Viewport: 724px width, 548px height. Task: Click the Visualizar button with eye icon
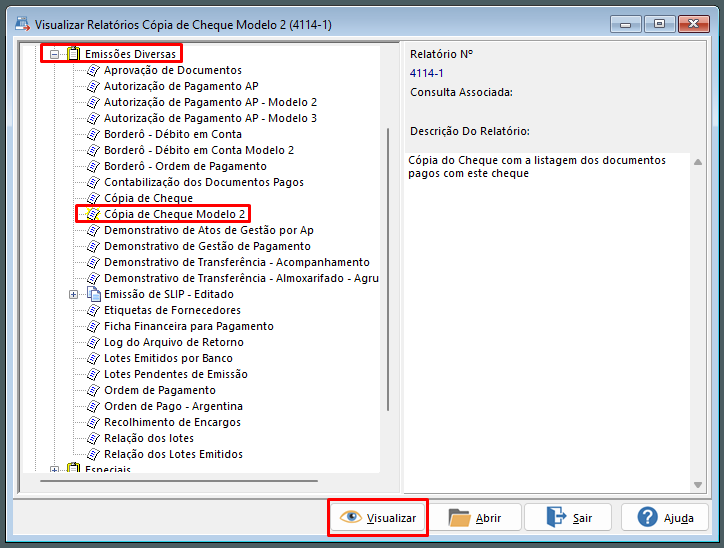(378, 518)
